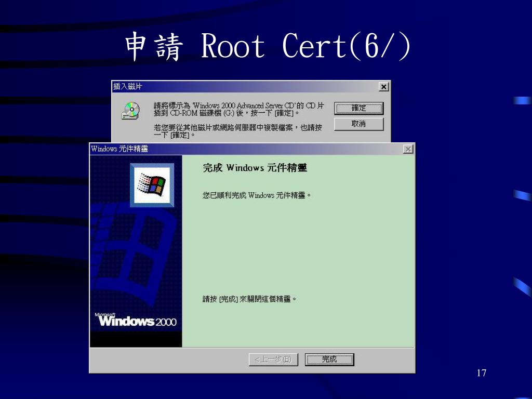Close the 插入磁片 dialog with its X button
The height and width of the screenshot is (399, 532).
383,87
